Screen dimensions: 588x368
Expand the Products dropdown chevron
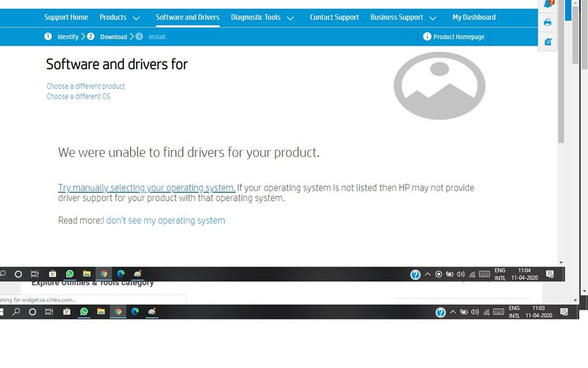pyautogui.click(x=137, y=18)
